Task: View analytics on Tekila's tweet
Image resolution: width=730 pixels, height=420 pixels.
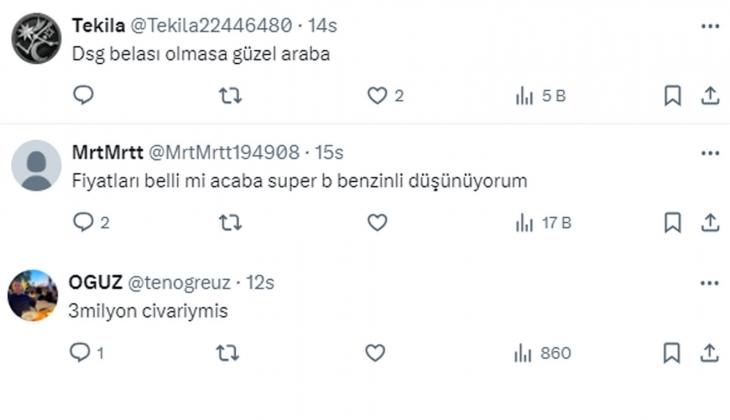Action: pyautogui.click(x=523, y=96)
